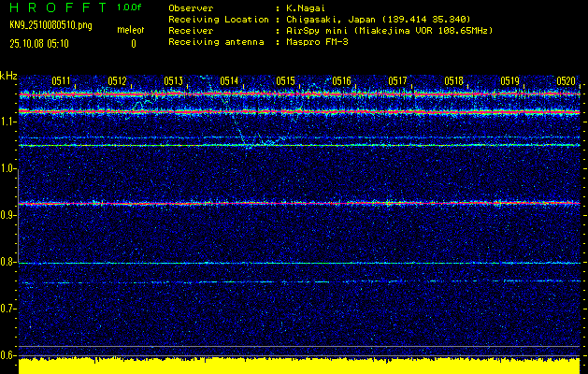This screenshot has height=374, width=588.
Task: Click the 0520 time marker
Action: (566, 81)
